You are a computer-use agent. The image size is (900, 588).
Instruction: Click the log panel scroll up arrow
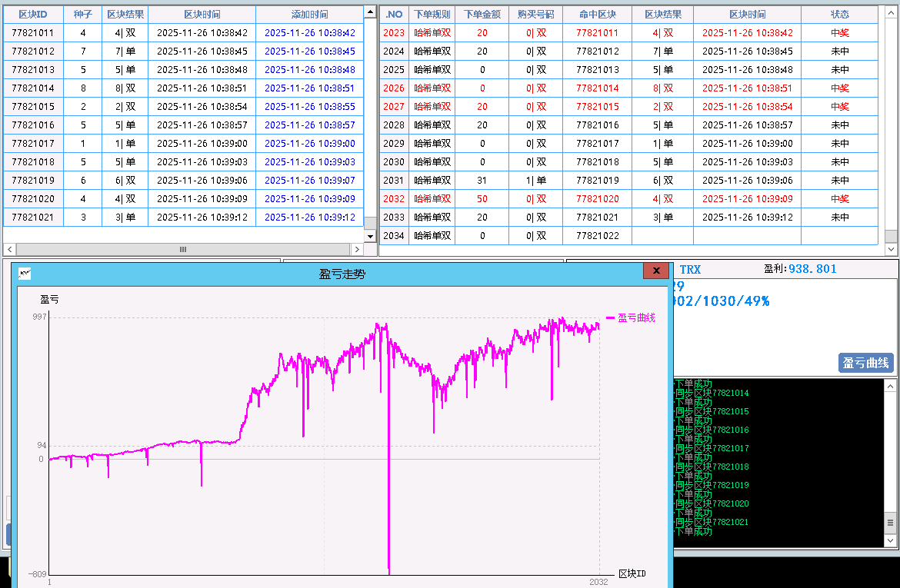pos(891,386)
